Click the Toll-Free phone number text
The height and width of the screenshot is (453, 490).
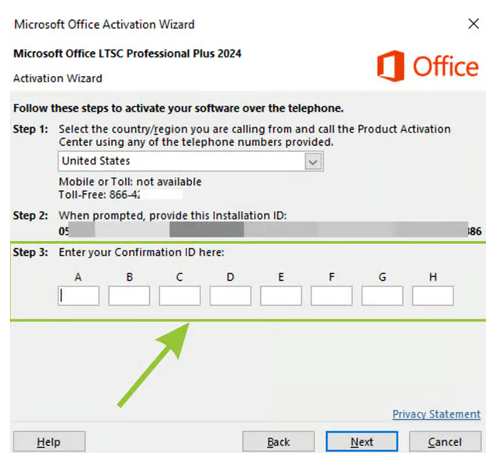click(x=99, y=194)
